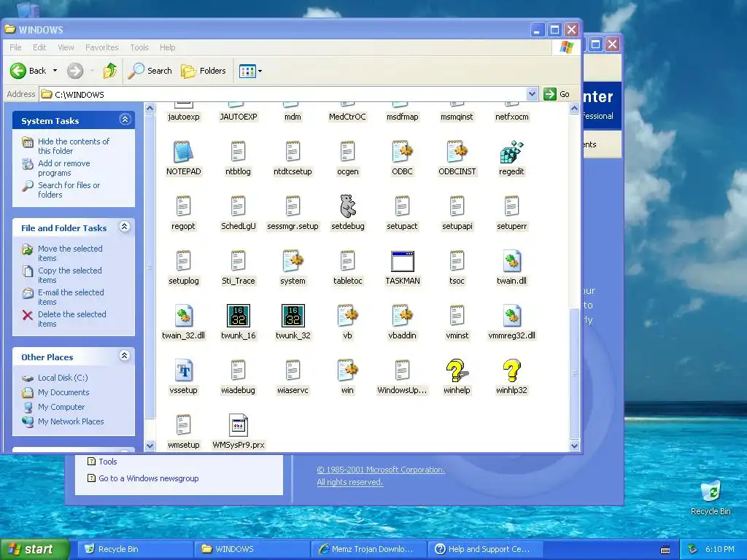
Task: Click the Go button beside address bar
Action: point(557,94)
